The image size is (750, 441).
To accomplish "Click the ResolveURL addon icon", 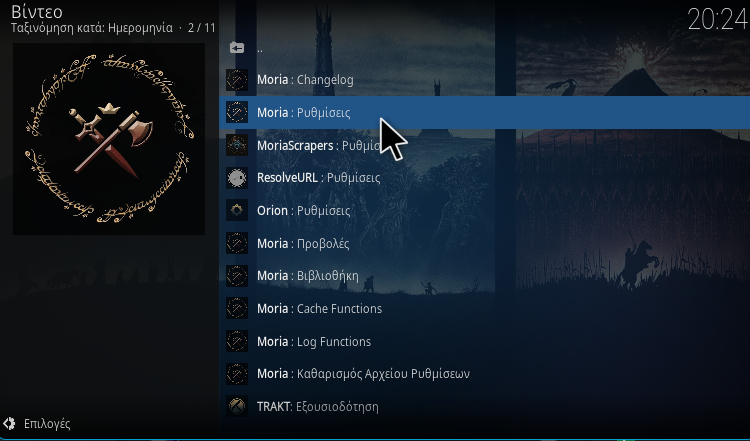I will point(237,178).
